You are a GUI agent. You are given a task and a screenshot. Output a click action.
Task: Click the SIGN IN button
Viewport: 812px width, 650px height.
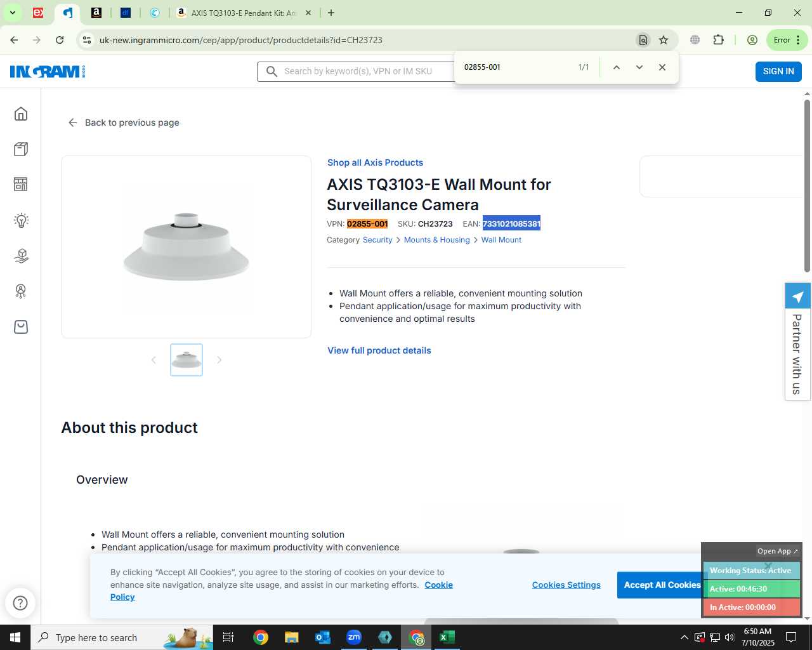pos(778,71)
